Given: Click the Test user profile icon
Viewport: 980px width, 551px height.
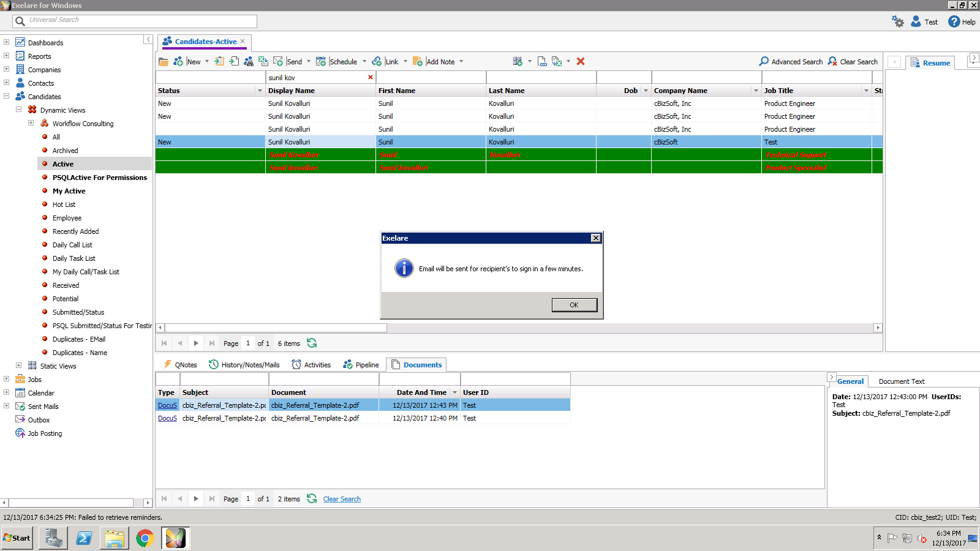Looking at the screenshot, I should (x=916, y=21).
